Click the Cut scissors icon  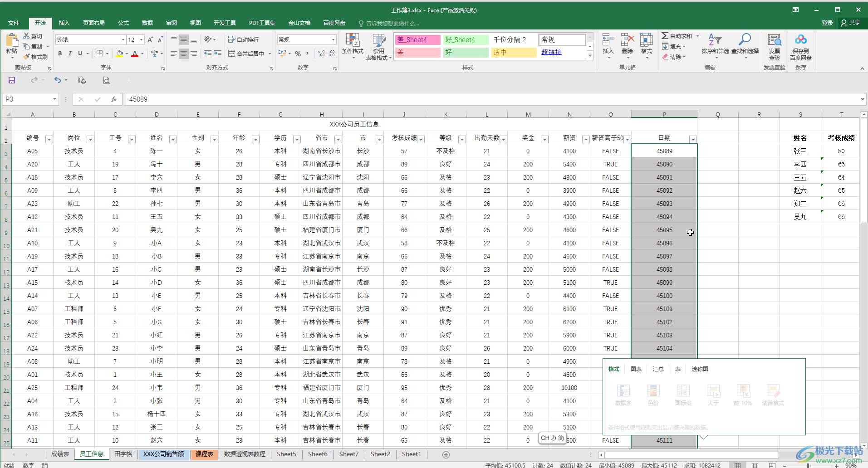pyautogui.click(x=27, y=36)
